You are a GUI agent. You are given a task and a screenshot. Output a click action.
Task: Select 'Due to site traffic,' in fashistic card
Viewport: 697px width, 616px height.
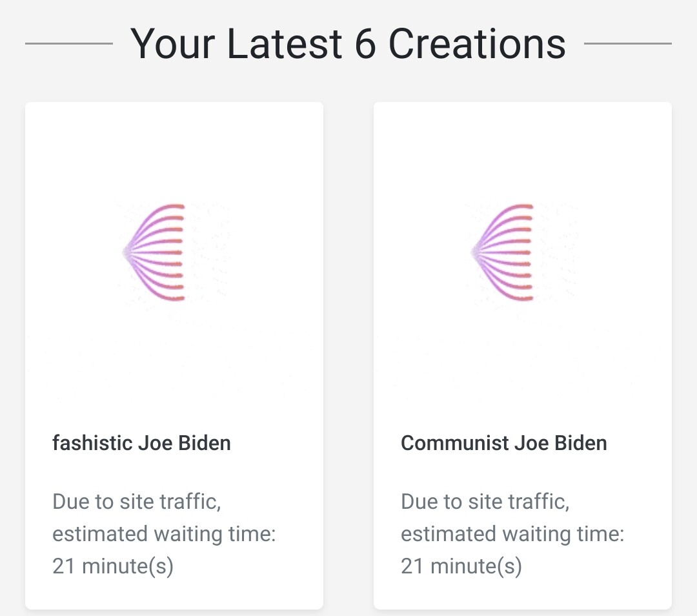tap(137, 502)
